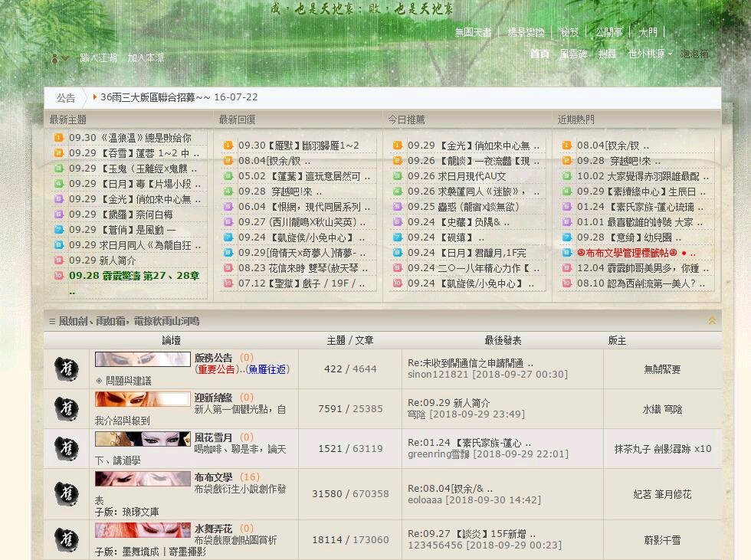Open last post Re:未收到開通信之申請開通

(471, 363)
